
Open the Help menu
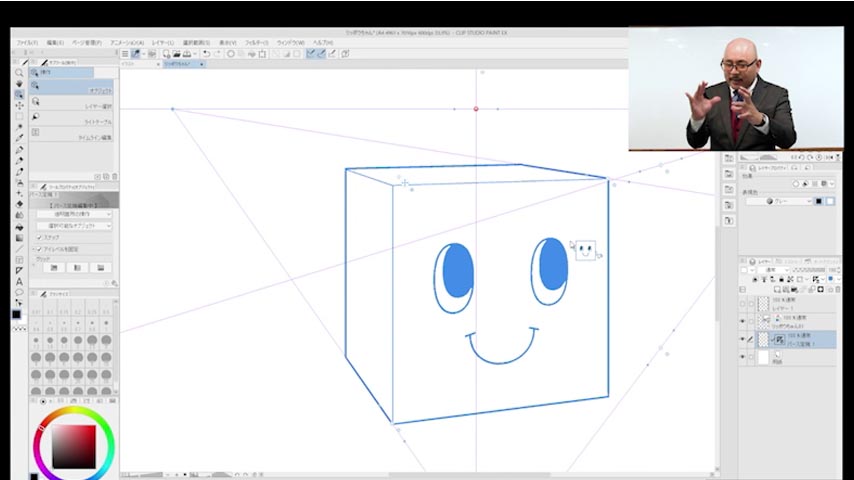pyautogui.click(x=323, y=42)
